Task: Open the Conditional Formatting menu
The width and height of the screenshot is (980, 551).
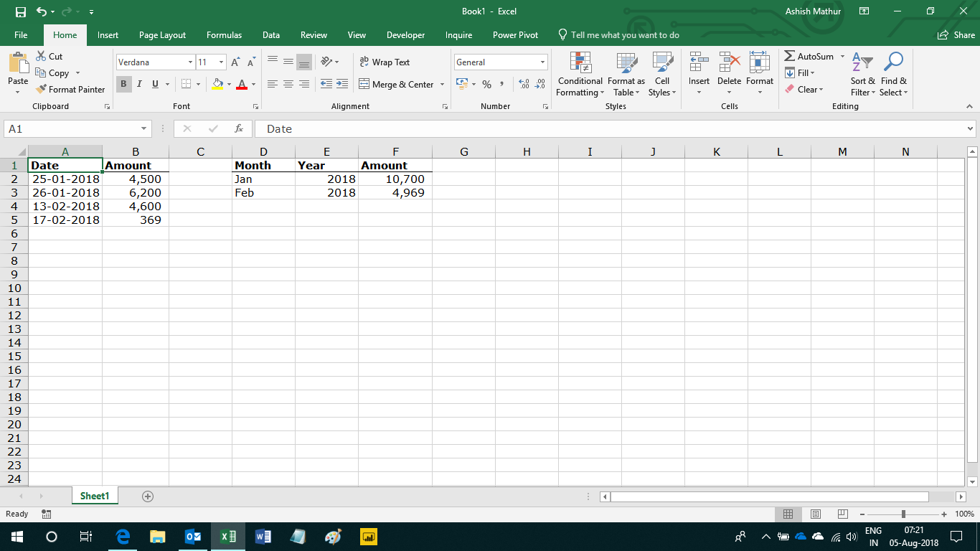Action: click(580, 75)
